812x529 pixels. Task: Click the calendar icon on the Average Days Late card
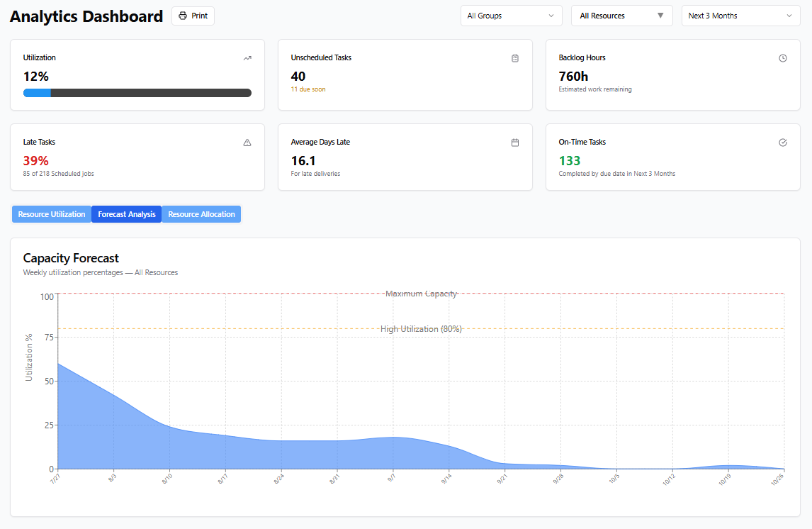tap(514, 143)
